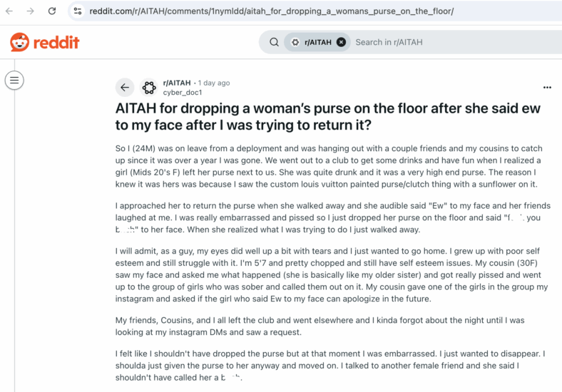Image resolution: width=562 pixels, height=392 pixels.
Task: Reload the page with the refresh icon
Action: pos(52,11)
